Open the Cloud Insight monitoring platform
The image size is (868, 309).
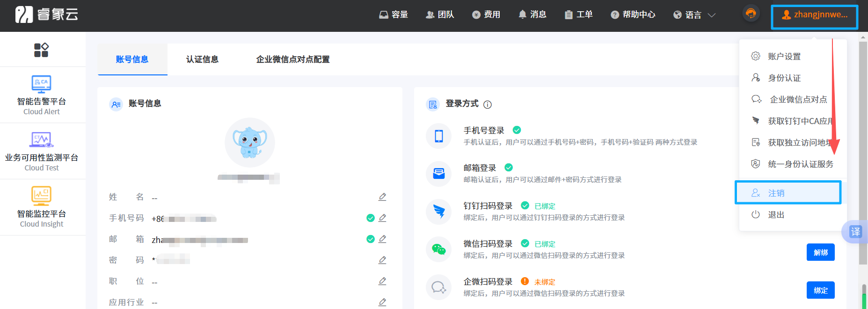click(x=42, y=196)
